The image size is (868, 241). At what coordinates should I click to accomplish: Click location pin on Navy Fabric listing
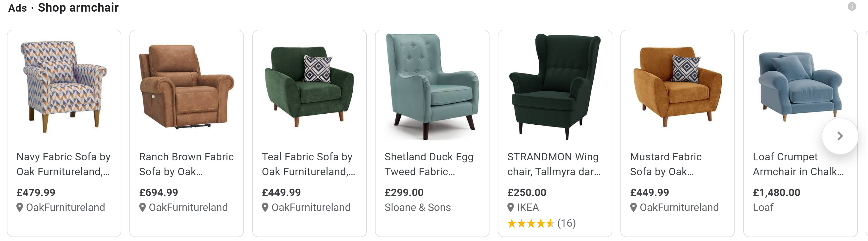click(20, 207)
